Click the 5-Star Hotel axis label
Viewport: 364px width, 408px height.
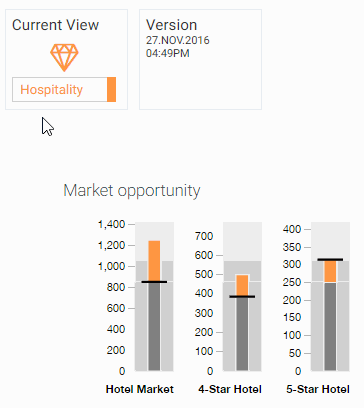[x=318, y=389]
